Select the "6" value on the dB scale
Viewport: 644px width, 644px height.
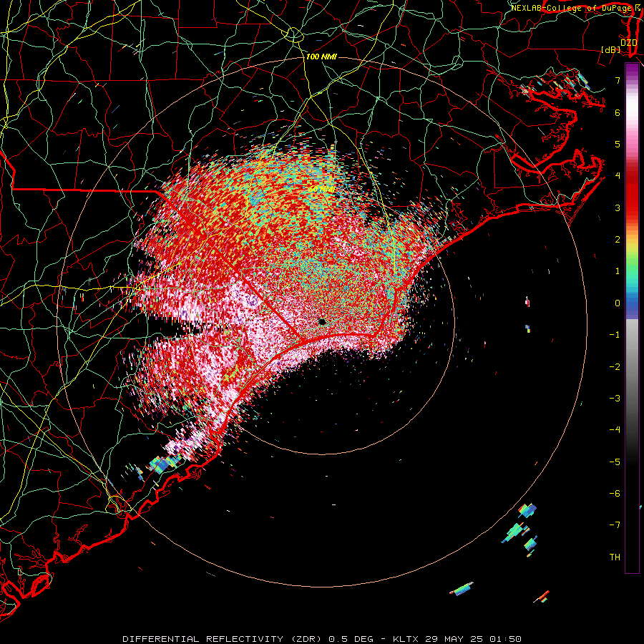(x=618, y=112)
